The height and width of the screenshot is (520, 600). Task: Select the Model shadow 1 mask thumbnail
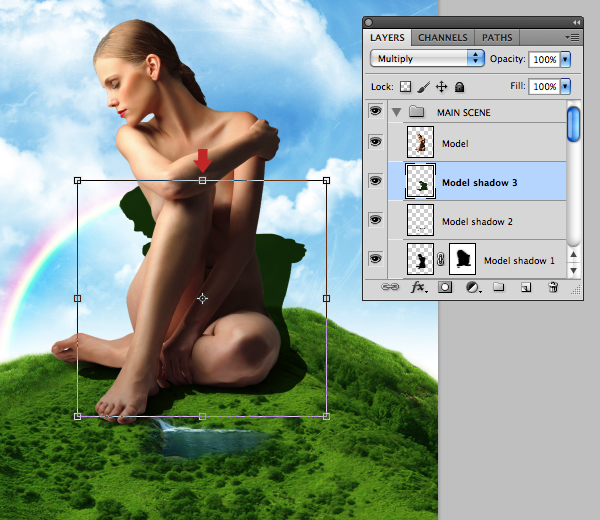462,259
